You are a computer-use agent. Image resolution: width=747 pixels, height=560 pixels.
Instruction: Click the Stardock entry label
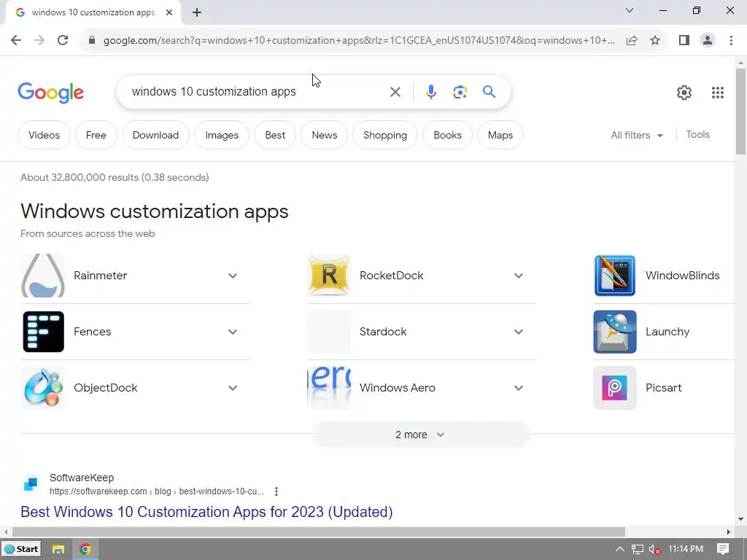(x=383, y=332)
